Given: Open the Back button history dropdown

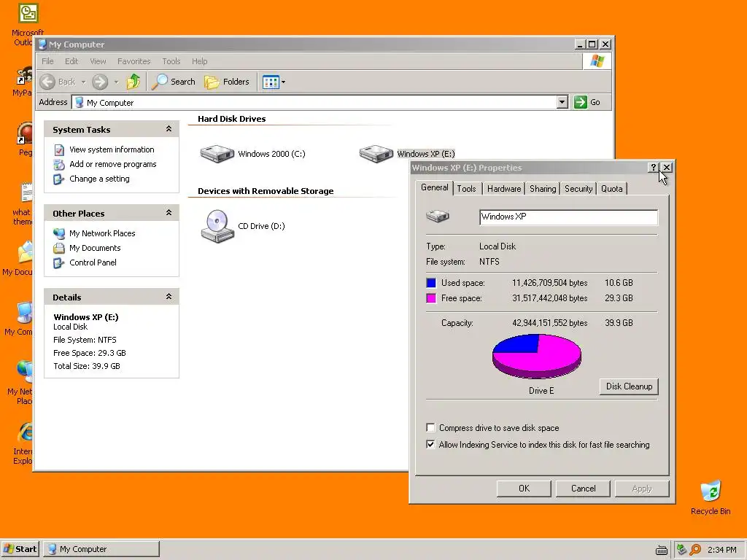Looking at the screenshot, I should 83,82.
